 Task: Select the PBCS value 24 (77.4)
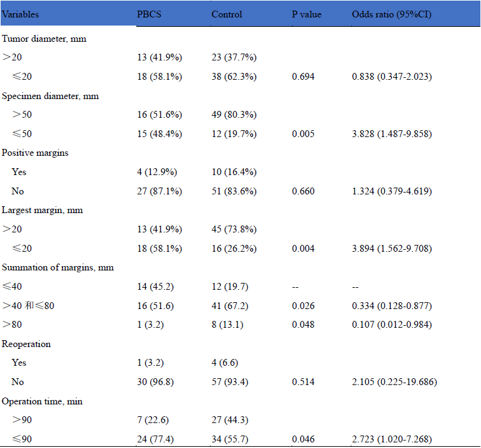[x=156, y=439]
